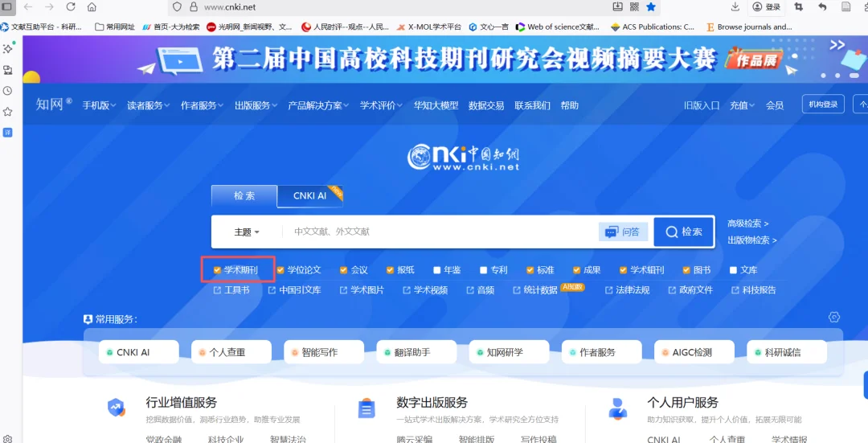Click the translate icon in left sidebar
Viewport: 868px width, 443px height.
(8, 133)
